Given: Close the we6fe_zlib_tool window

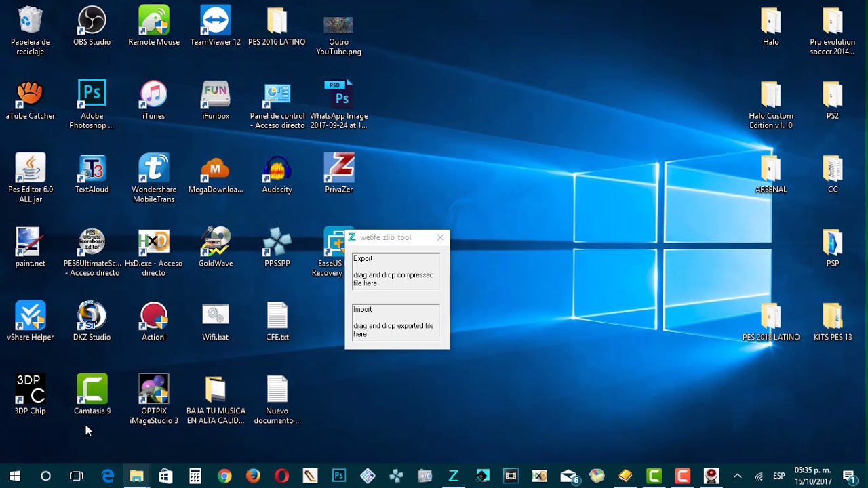Looking at the screenshot, I should coord(440,237).
